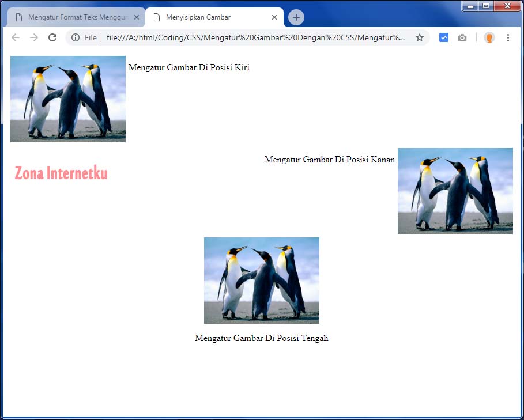Click the camera screenshot extension icon
Screen dimensions: 524x420
click(462, 37)
